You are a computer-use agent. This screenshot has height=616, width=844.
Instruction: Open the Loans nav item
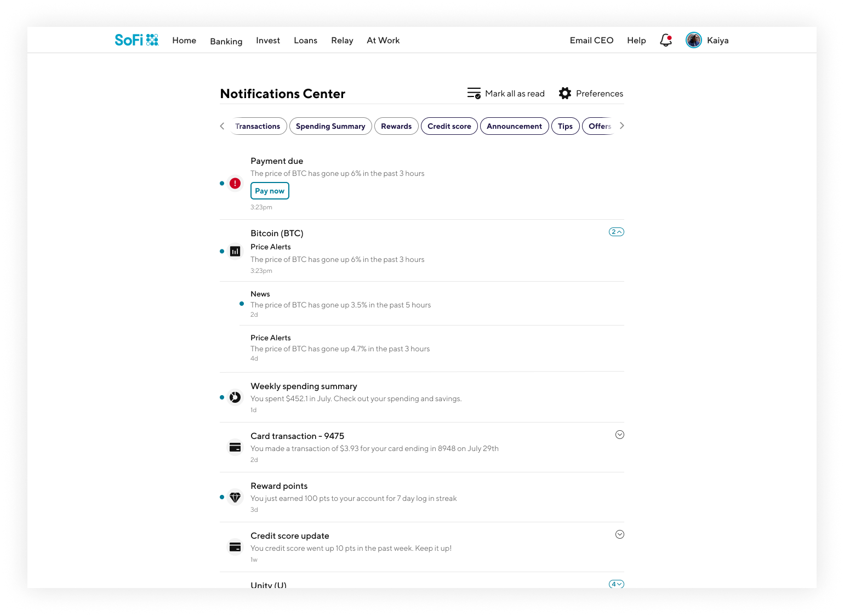point(306,41)
